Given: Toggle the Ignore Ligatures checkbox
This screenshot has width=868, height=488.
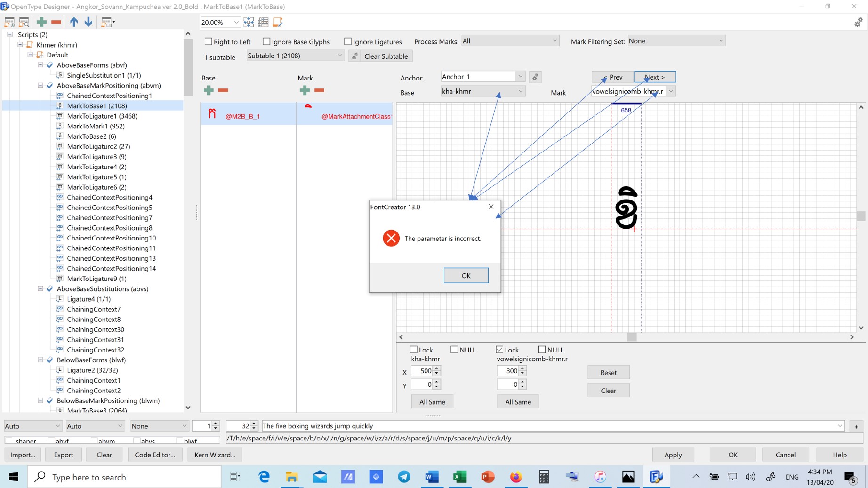Looking at the screenshot, I should coord(347,41).
